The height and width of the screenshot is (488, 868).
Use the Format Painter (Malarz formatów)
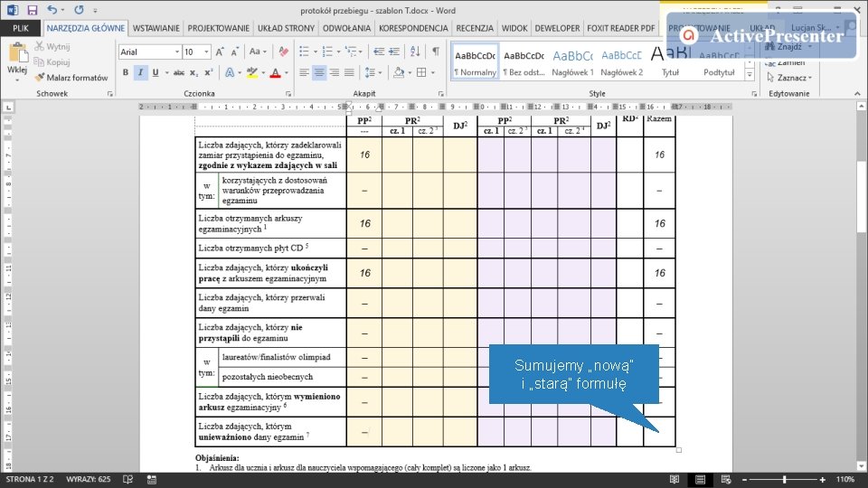[x=71, y=78]
